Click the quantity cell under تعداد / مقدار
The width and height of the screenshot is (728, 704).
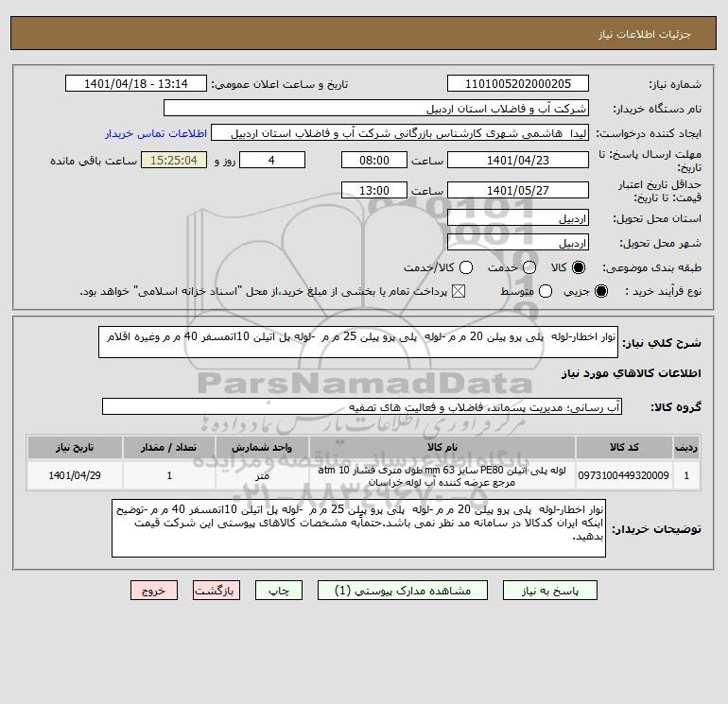169,475
